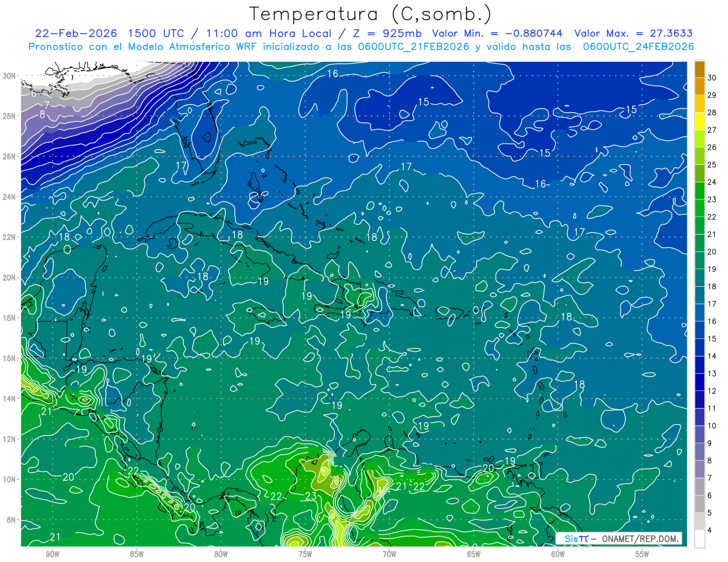Click the longitude label "85W"

tap(136, 554)
